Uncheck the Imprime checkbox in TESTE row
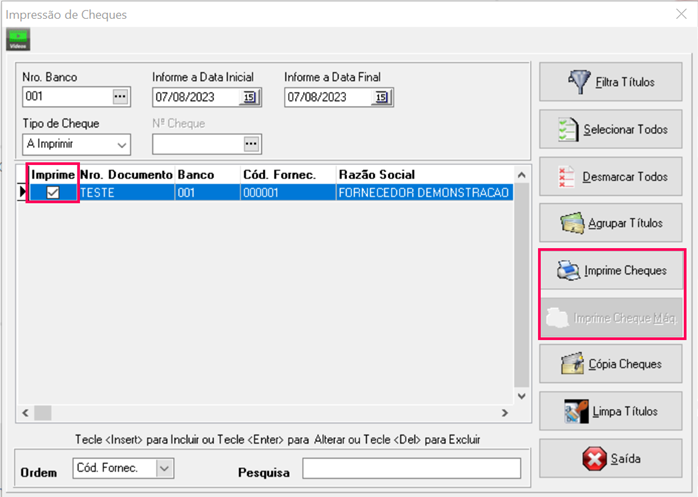The height and width of the screenshot is (497, 698). [54, 193]
